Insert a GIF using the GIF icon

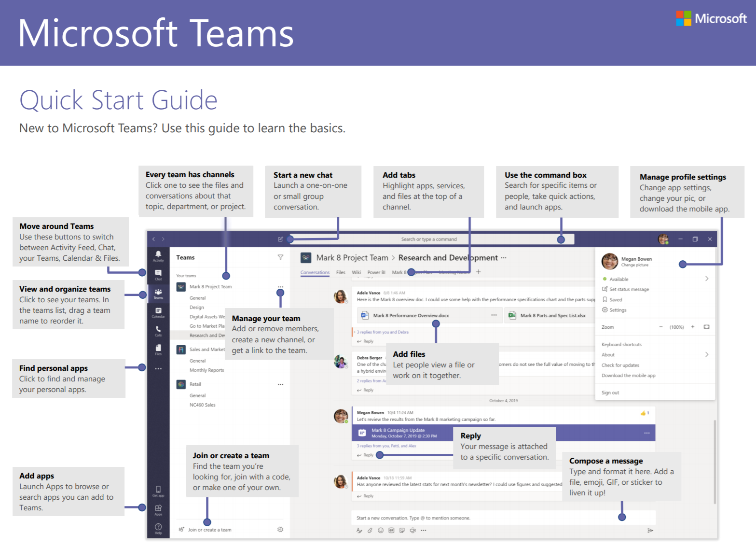click(x=392, y=530)
